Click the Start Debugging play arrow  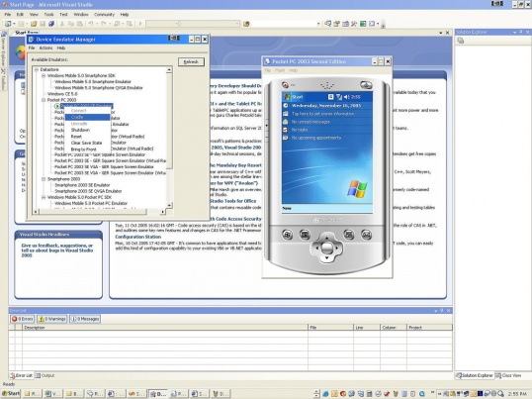click(x=140, y=24)
